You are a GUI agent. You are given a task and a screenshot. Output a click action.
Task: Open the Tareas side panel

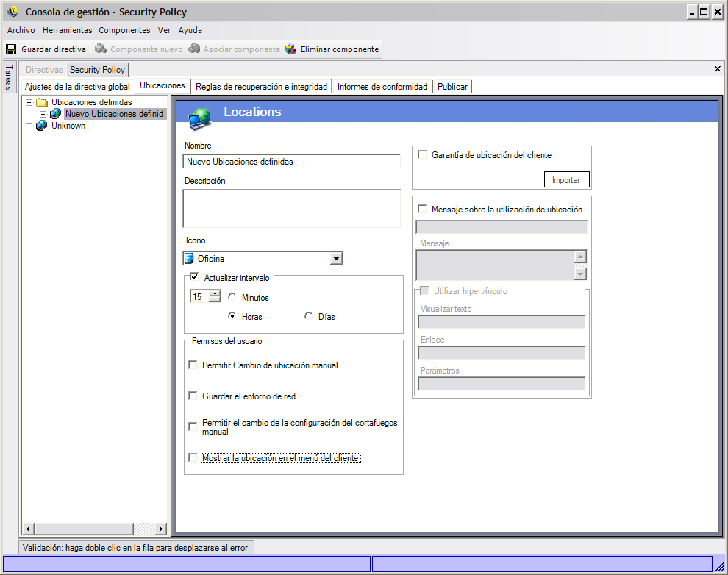[x=10, y=77]
